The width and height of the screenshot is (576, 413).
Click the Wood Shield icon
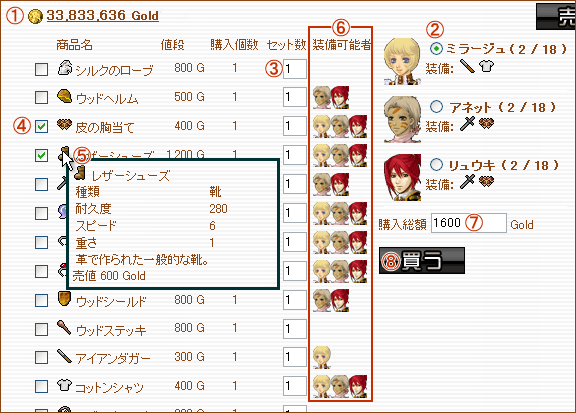[x=64, y=299]
